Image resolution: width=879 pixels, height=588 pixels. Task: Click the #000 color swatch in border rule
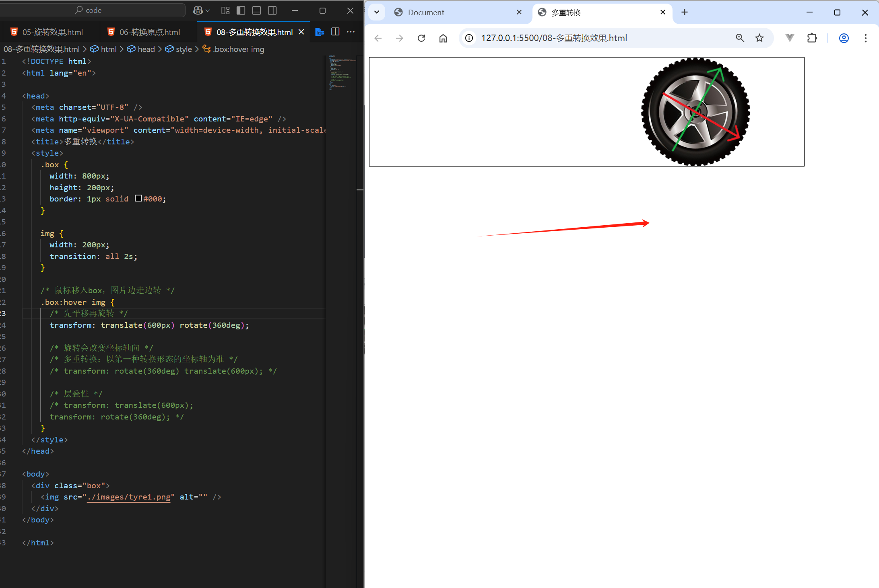[138, 198]
